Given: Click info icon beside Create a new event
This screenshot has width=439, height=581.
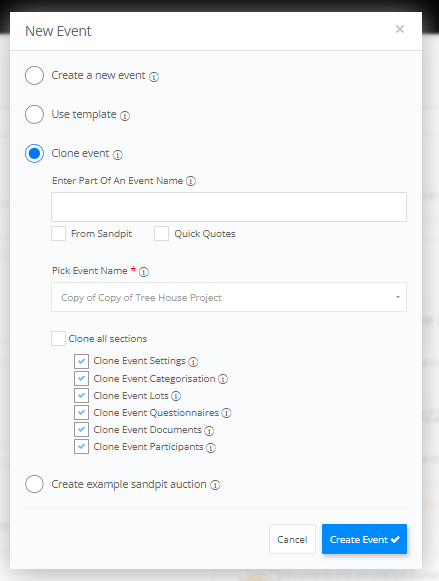Looking at the screenshot, I should pyautogui.click(x=154, y=77).
